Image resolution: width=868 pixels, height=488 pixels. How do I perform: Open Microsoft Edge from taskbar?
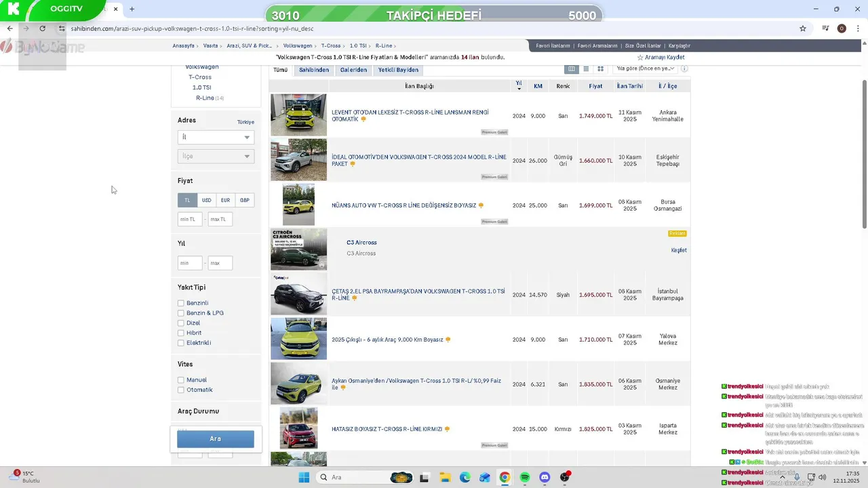(465, 477)
